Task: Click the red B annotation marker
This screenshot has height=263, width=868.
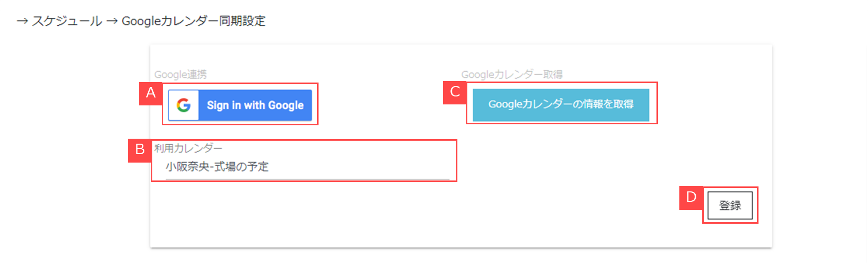Action: tap(140, 149)
